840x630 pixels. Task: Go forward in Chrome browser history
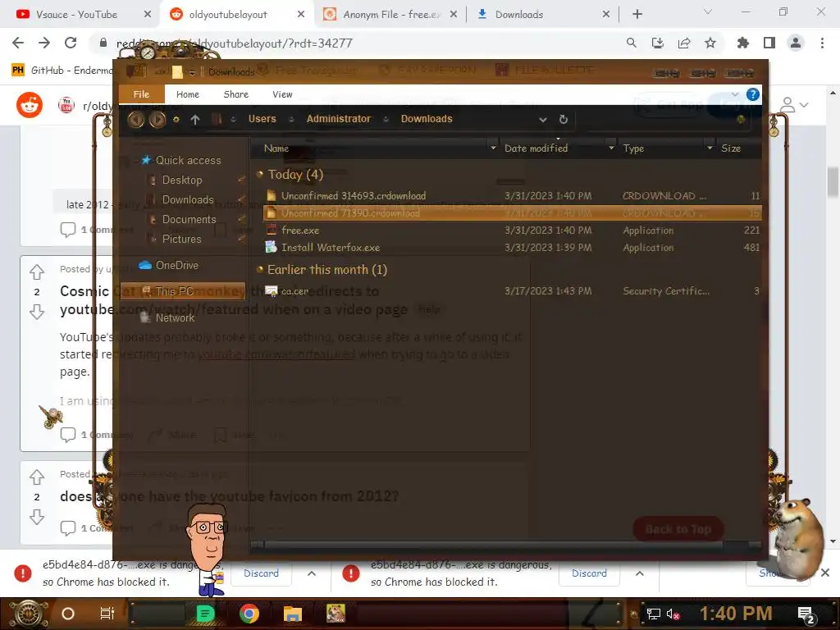[44, 43]
